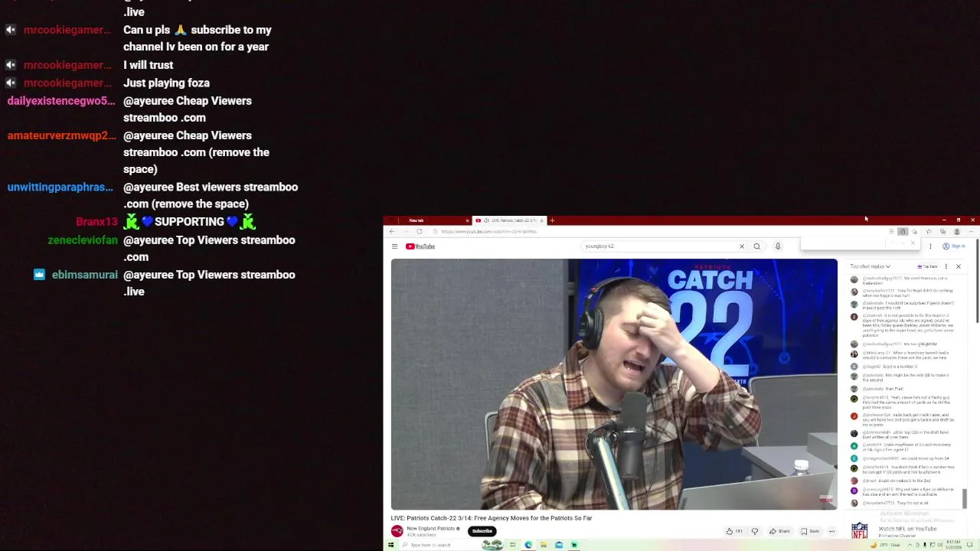Mute mrcookiegamer 'Can u pls subscribe' message

(x=11, y=30)
